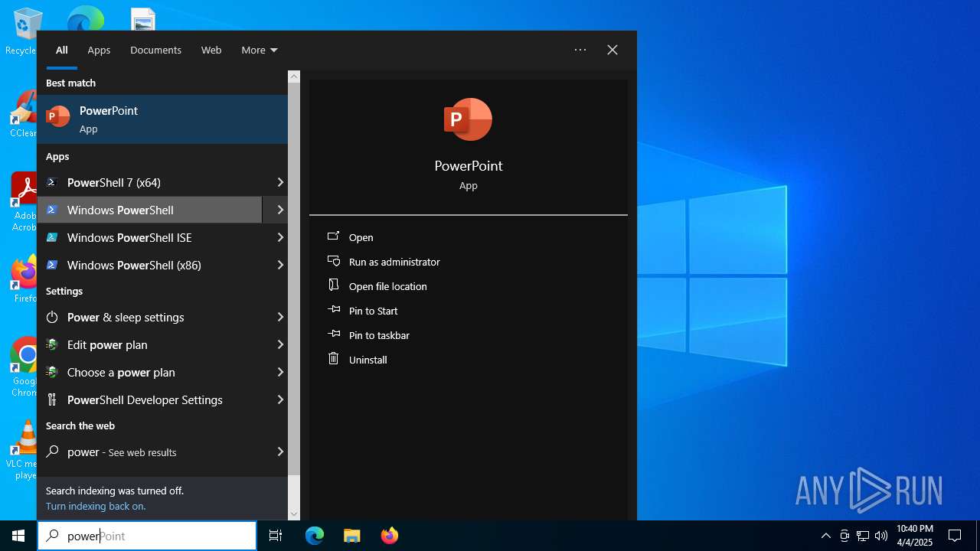Select Open in PowerPoint actions
The image size is (980, 551).
(x=361, y=237)
